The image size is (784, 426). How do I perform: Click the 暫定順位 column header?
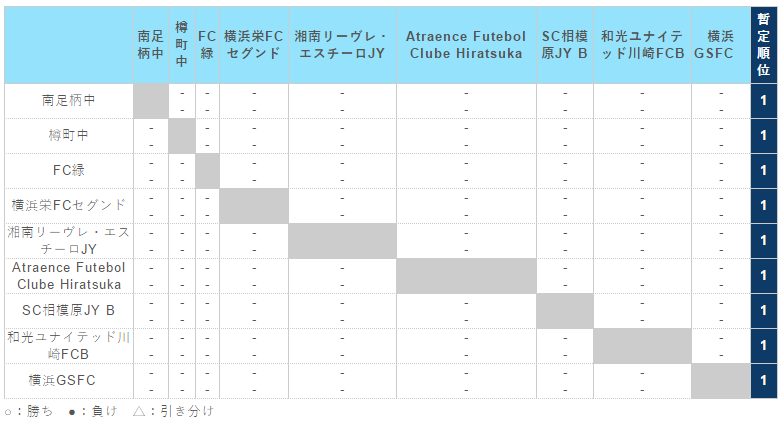pos(763,45)
